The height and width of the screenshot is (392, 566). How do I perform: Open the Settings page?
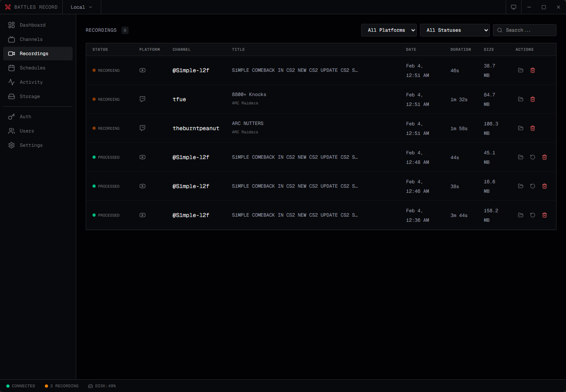pyautogui.click(x=31, y=145)
